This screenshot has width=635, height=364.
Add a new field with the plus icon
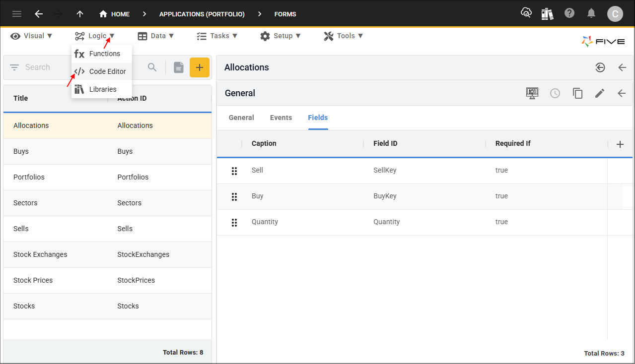coord(620,144)
